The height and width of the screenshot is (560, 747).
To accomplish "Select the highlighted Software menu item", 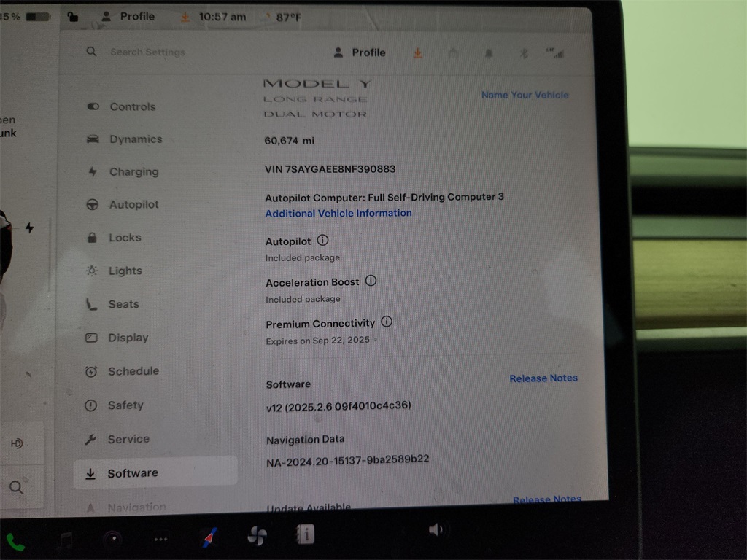I will 155,472.
